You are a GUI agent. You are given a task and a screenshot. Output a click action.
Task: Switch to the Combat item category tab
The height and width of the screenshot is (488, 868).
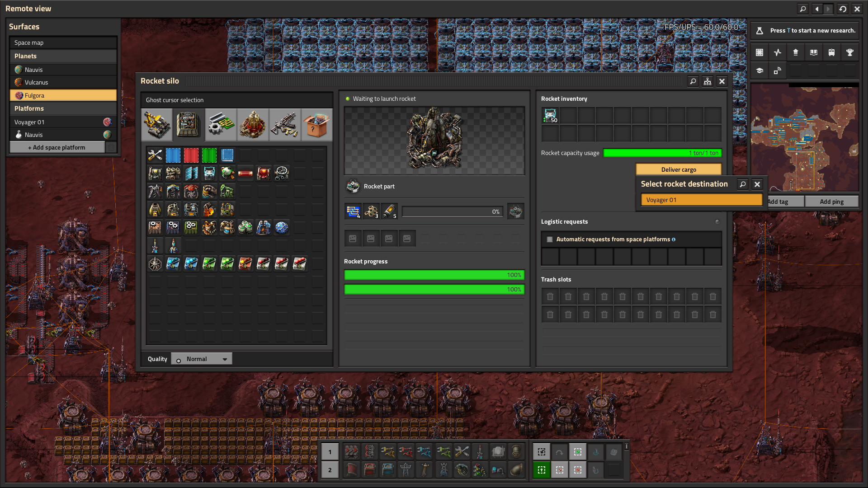285,125
